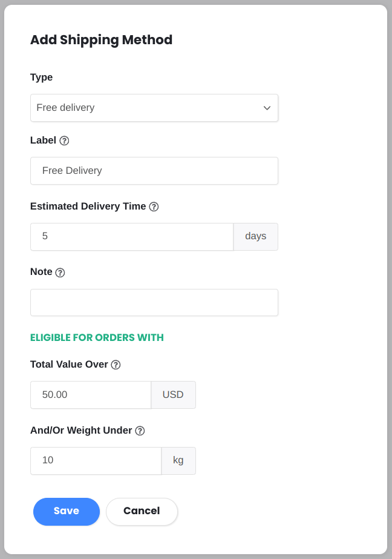Click the USD currency addon

coord(174,395)
